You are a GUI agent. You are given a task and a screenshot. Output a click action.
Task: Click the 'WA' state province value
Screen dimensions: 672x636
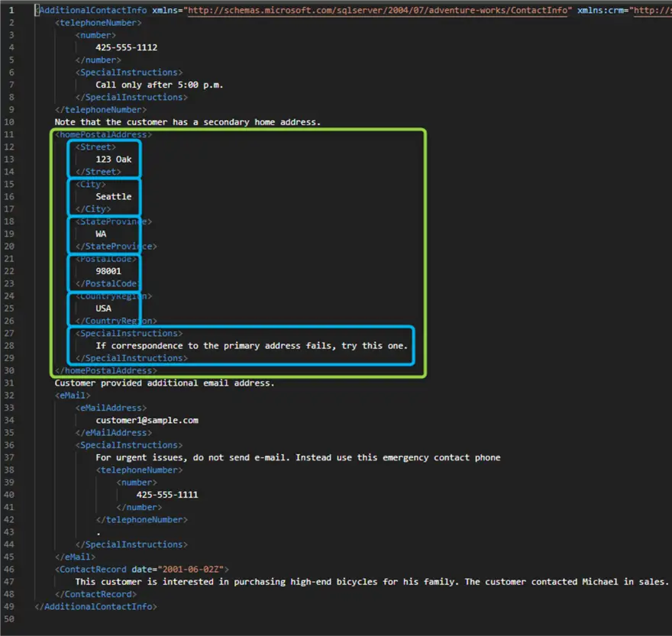click(x=101, y=234)
